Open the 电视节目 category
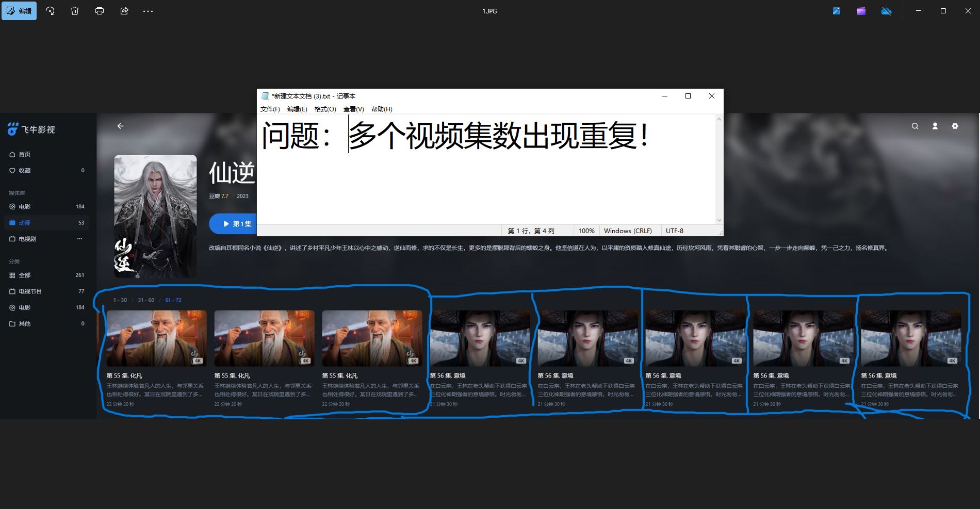Image resolution: width=980 pixels, height=509 pixels. point(46,291)
